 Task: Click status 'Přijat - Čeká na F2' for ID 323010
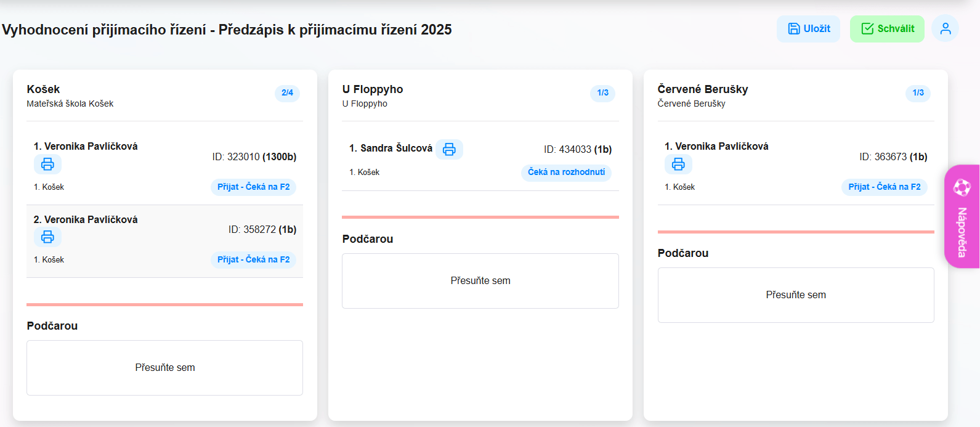(253, 187)
